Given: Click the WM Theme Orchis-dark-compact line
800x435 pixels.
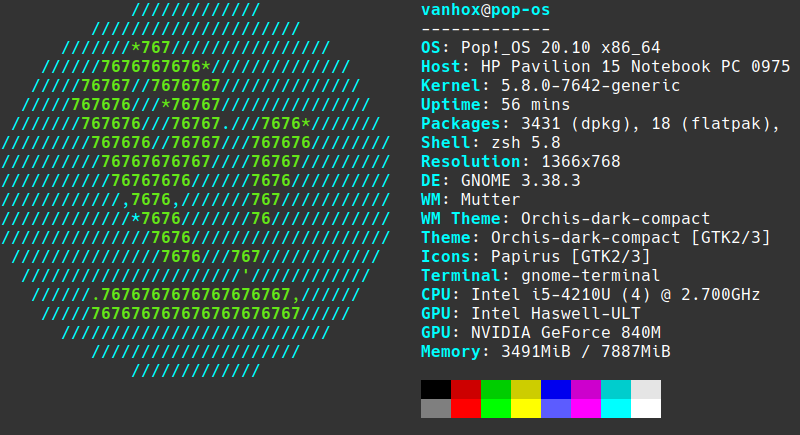Looking at the screenshot, I should [565, 218].
